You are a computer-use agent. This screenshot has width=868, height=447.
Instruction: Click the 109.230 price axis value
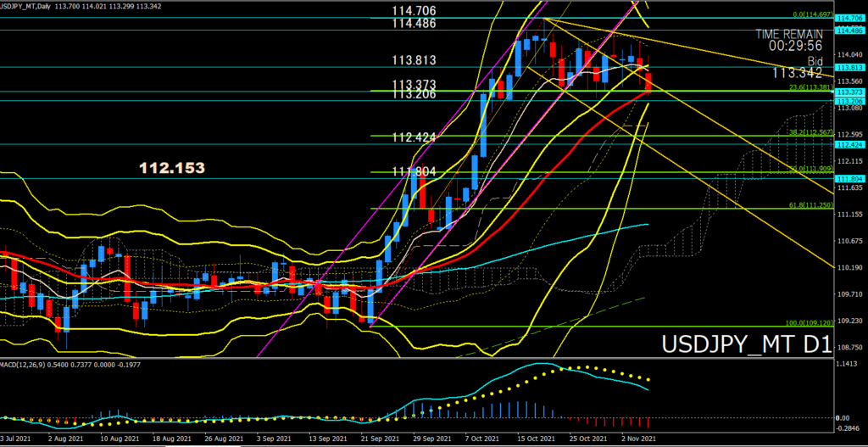(x=849, y=321)
